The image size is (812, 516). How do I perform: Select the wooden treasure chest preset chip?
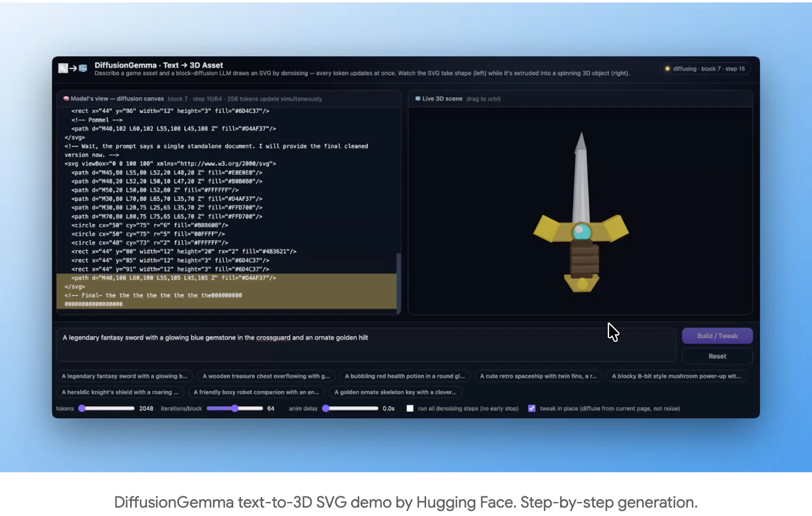click(266, 376)
